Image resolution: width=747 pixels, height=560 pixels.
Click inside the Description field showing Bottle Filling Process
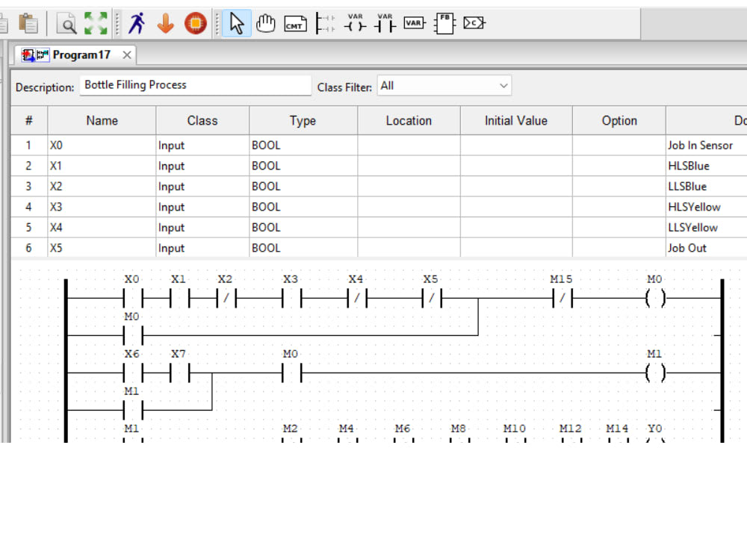point(194,85)
